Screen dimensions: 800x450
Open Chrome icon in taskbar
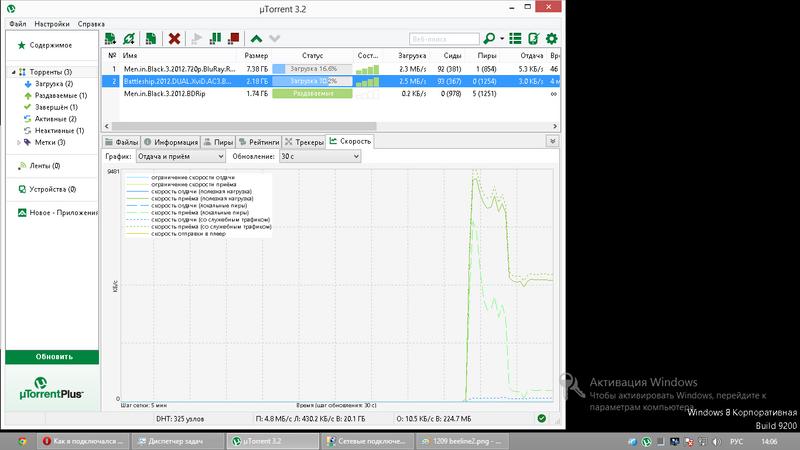coord(21,441)
